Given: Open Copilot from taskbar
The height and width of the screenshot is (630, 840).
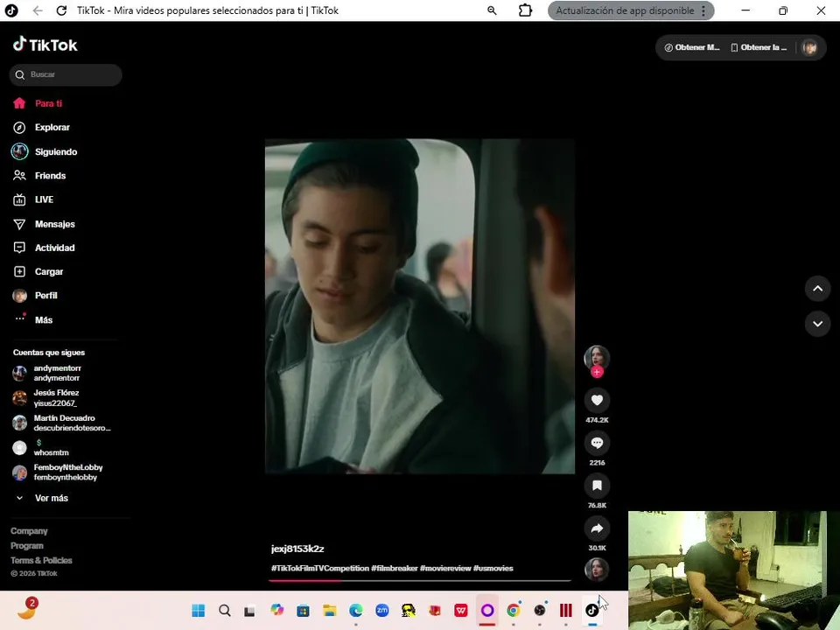Looking at the screenshot, I should point(277,610).
